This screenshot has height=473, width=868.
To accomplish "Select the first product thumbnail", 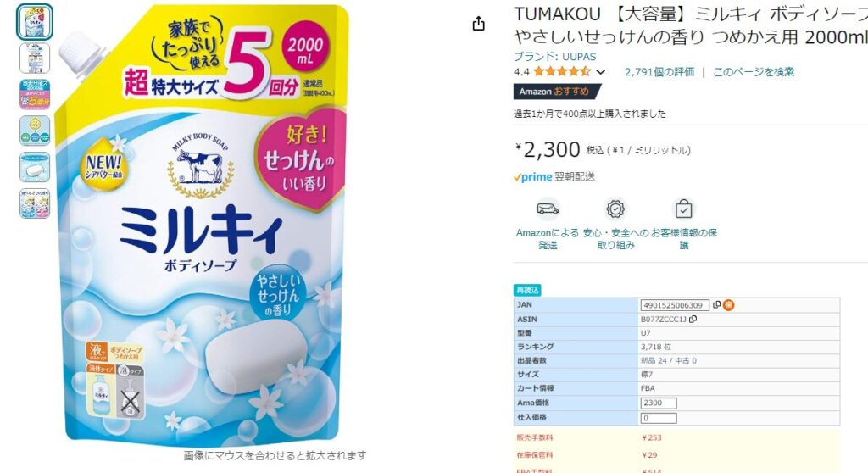I will 34,21.
